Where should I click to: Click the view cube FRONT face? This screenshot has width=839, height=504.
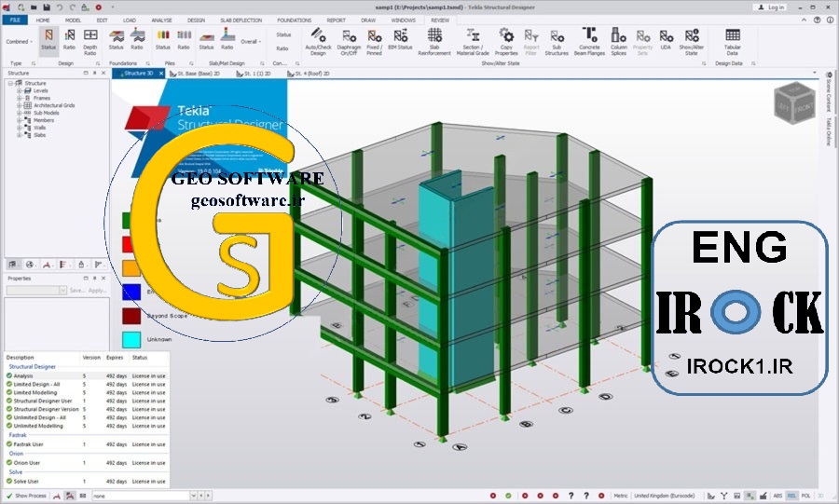click(804, 108)
